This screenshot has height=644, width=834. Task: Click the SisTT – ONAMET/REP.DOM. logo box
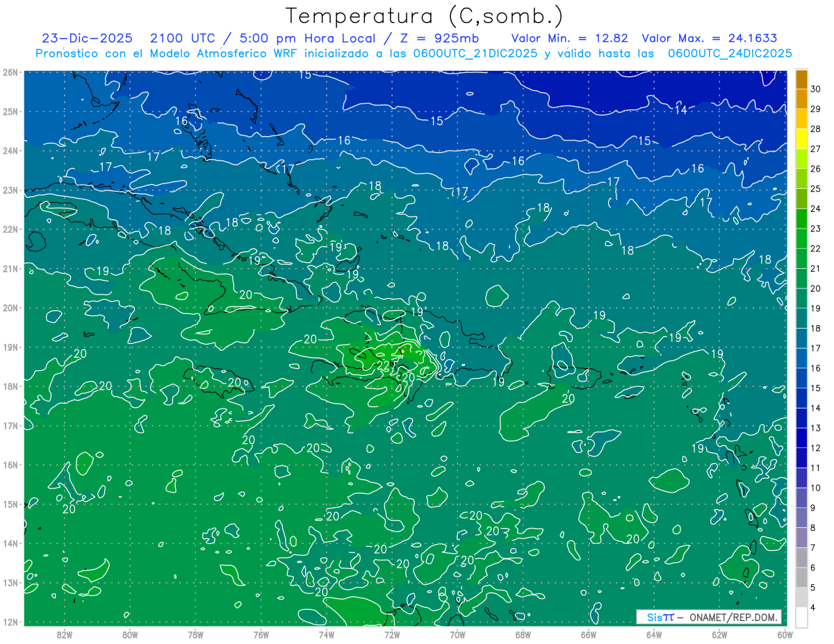point(709,617)
